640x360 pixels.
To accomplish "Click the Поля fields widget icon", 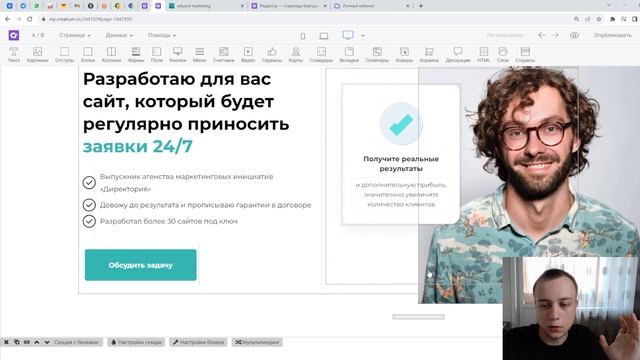I will pos(157,55).
